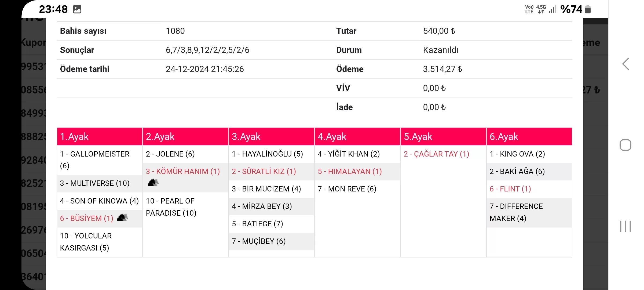This screenshot has width=644, height=290.
Task: Tap the GALLOPMEISTER entry in 1.Ayak
Action: (94, 160)
